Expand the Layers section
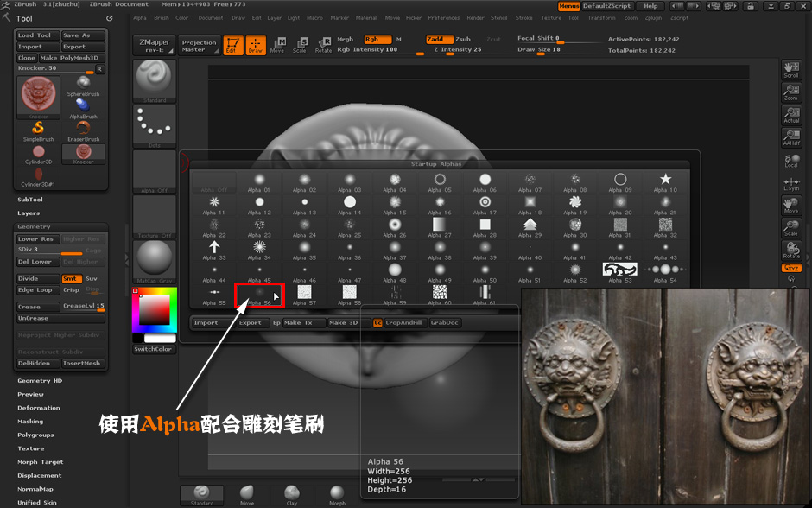 coord(29,213)
